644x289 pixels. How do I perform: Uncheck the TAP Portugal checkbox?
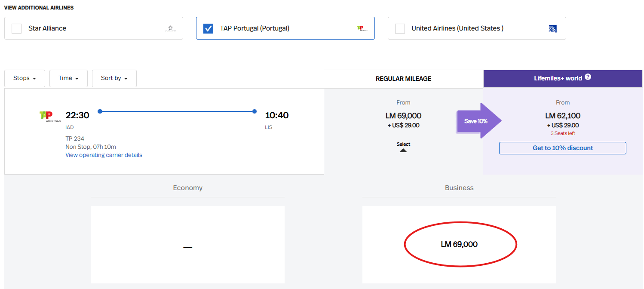(x=208, y=28)
